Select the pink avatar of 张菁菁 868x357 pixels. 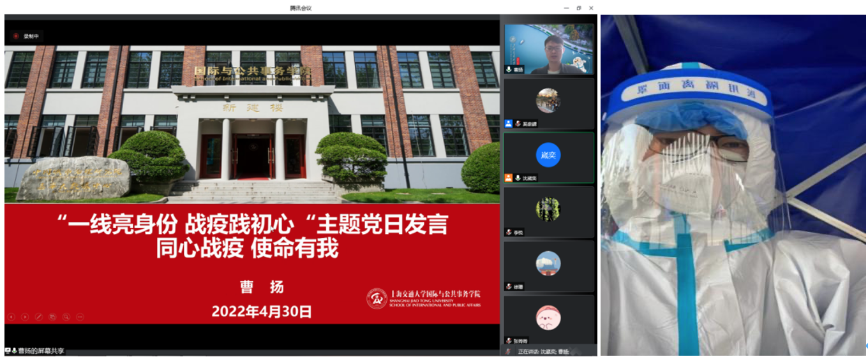(548, 317)
